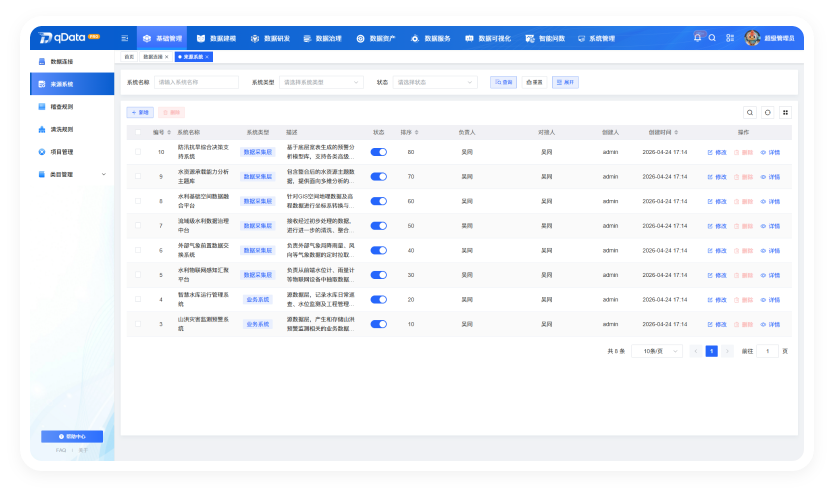Click the 重置 reset button
Image resolution: width=834 pixels, height=495 pixels.
[x=534, y=82]
